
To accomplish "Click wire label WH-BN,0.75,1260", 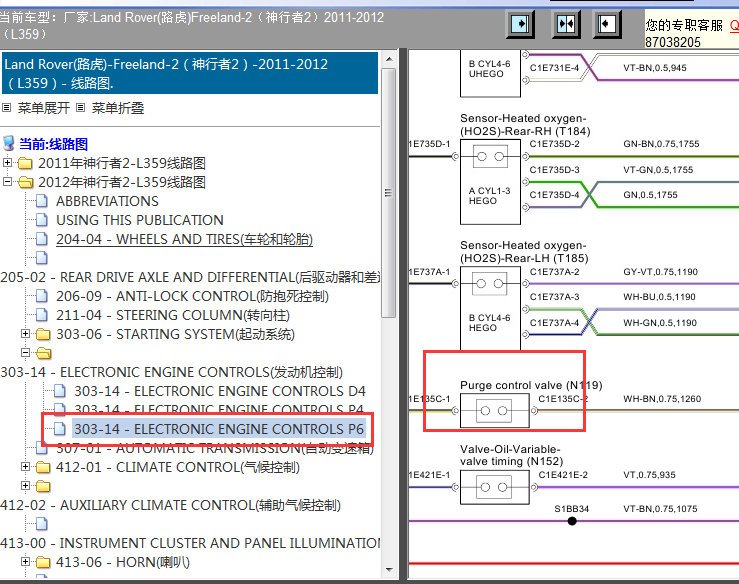I will tap(662, 399).
